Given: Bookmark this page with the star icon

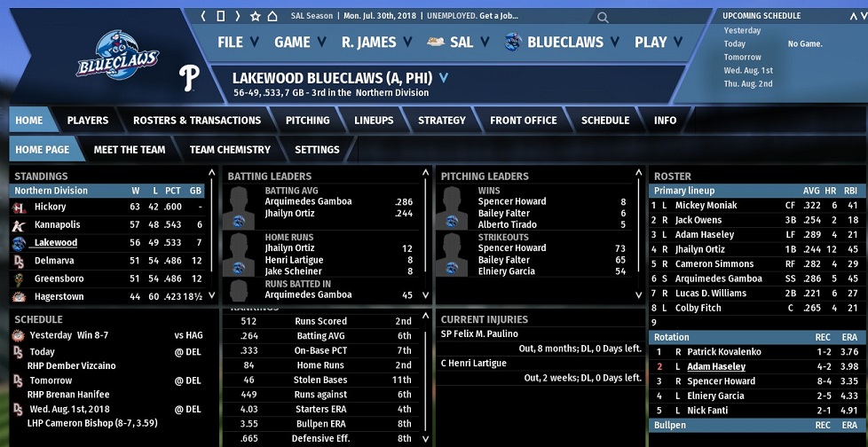Looking at the screenshot, I should [x=256, y=16].
